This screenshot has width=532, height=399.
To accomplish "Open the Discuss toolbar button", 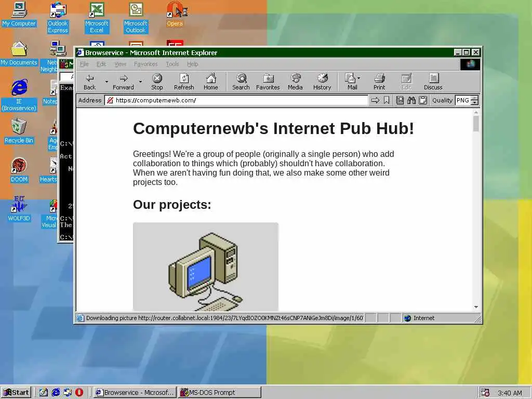I will click(433, 82).
